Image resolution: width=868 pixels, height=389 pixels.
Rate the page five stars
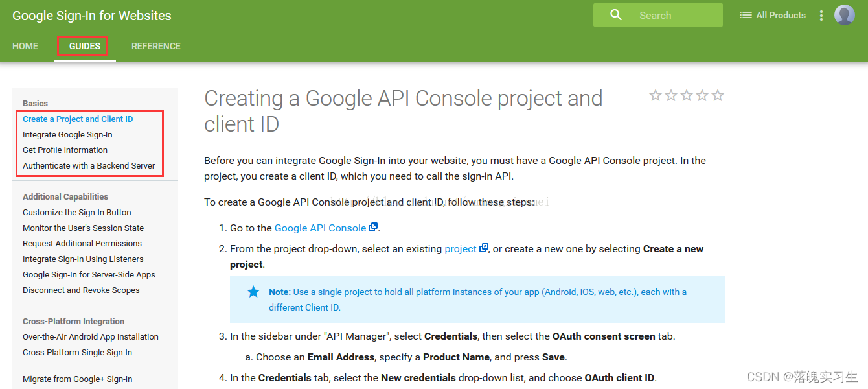[x=718, y=96]
